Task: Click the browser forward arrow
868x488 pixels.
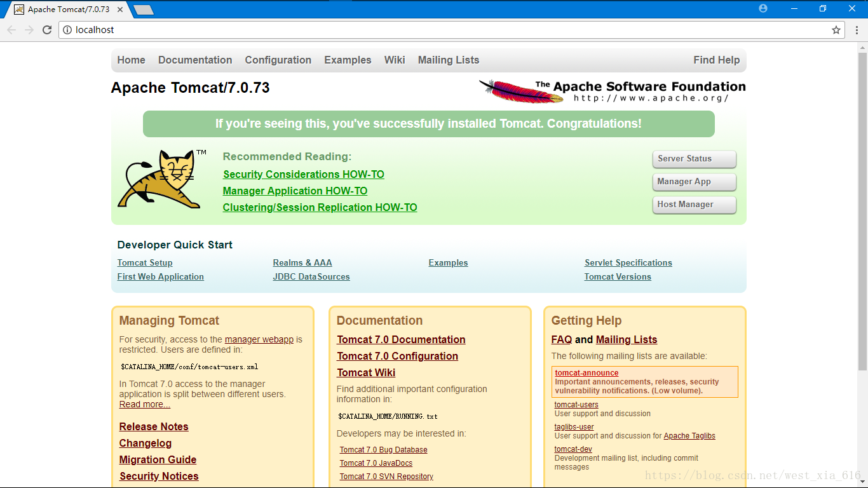Action: [29, 30]
